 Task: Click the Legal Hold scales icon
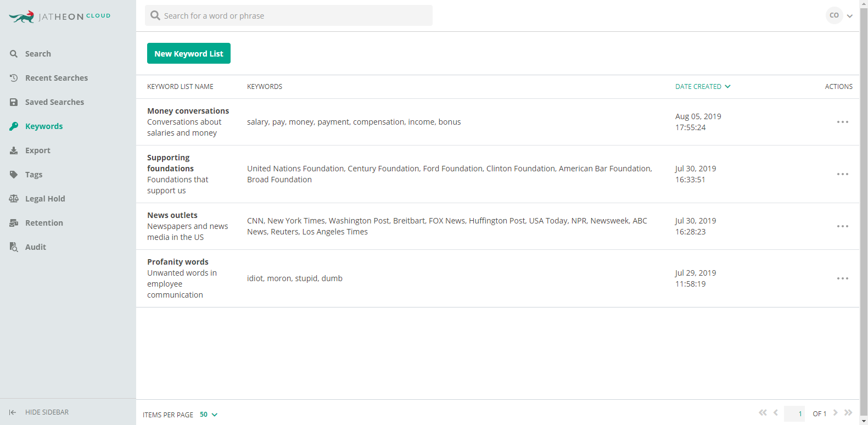pos(14,199)
